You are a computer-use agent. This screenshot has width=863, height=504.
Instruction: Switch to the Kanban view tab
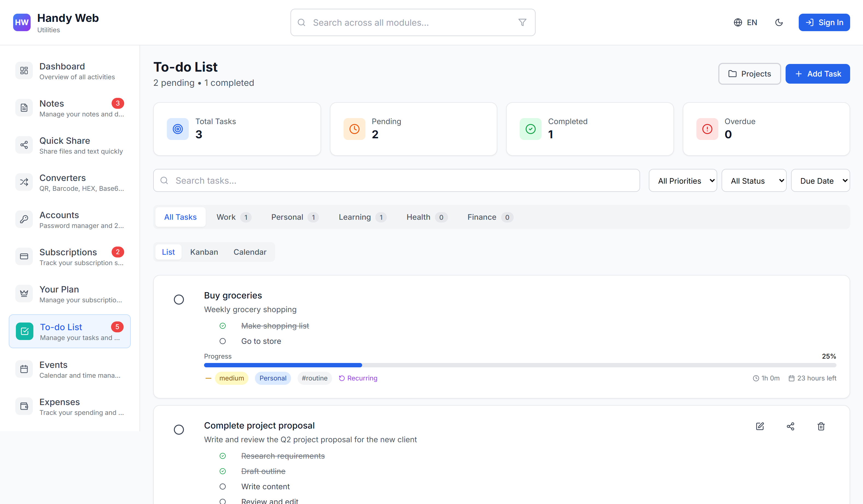pos(204,252)
